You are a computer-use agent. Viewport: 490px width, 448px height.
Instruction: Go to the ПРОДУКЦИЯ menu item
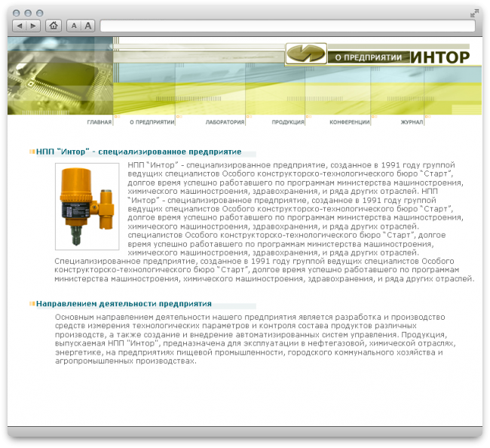tap(288, 121)
